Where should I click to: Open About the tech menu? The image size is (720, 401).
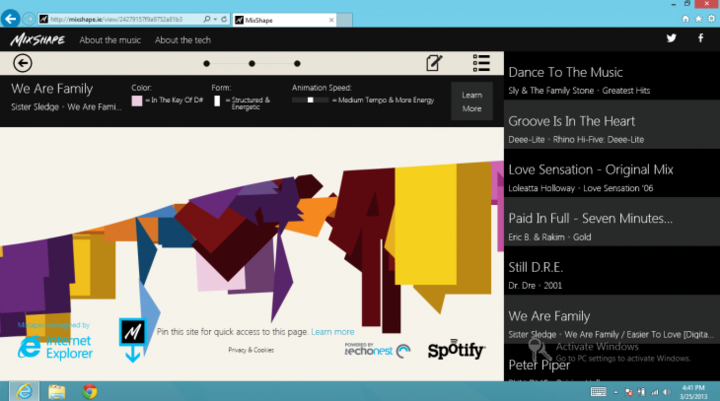[x=183, y=40]
